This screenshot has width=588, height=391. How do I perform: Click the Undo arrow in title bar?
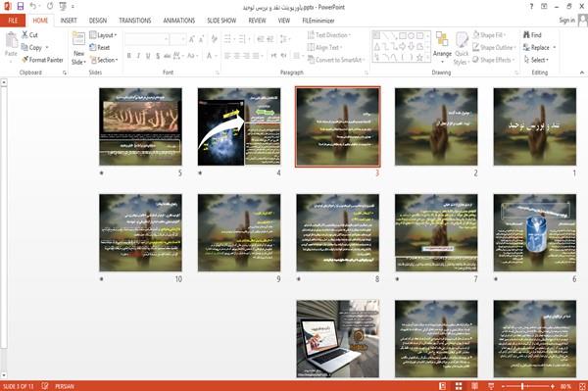[32, 7]
